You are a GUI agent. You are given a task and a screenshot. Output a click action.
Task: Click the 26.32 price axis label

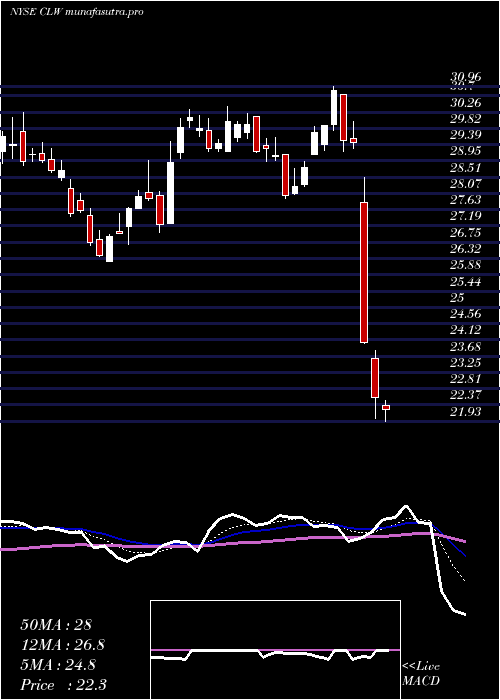[466, 249]
